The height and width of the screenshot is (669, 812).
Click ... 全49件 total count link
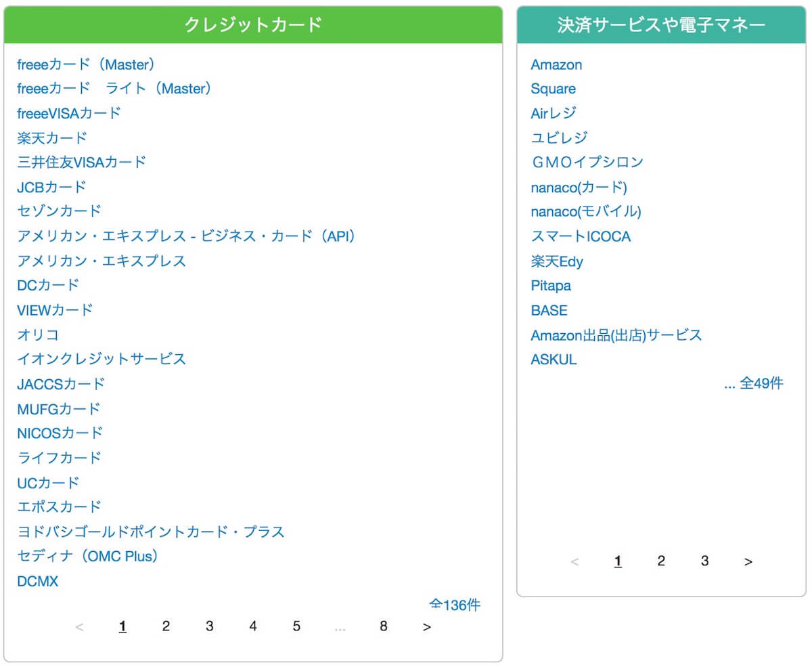753,383
